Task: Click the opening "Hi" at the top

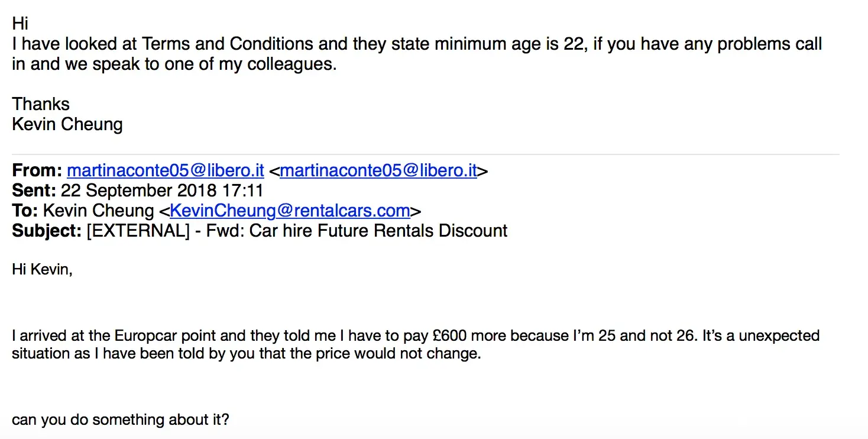Action: [x=20, y=24]
